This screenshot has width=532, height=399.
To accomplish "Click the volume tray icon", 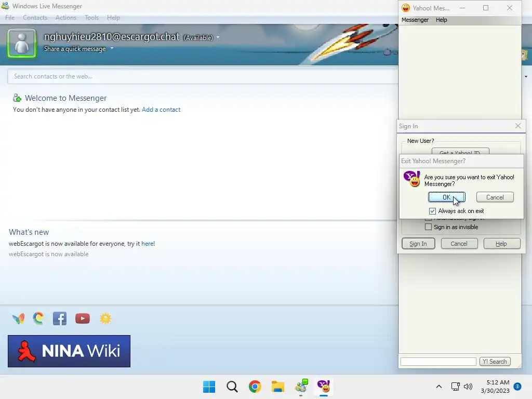I will 468,387.
